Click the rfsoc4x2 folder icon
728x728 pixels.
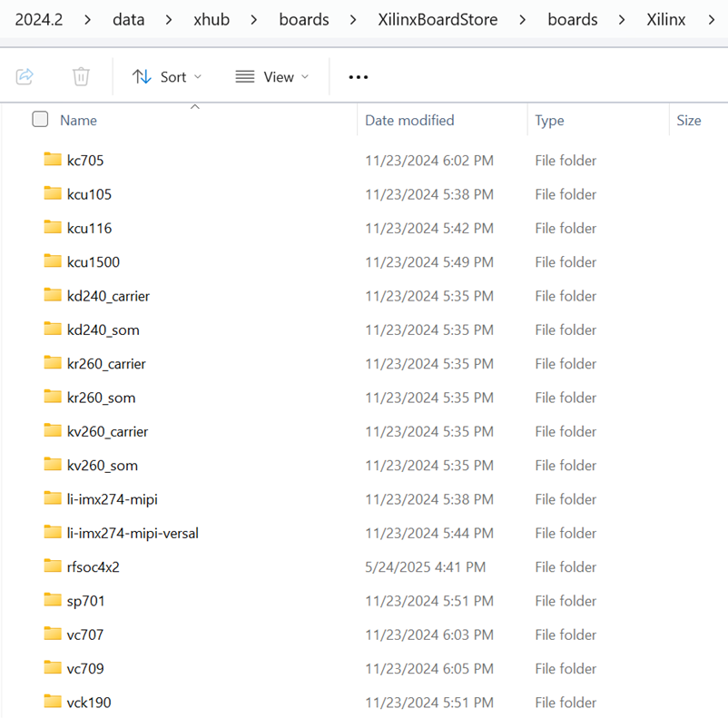(x=53, y=566)
